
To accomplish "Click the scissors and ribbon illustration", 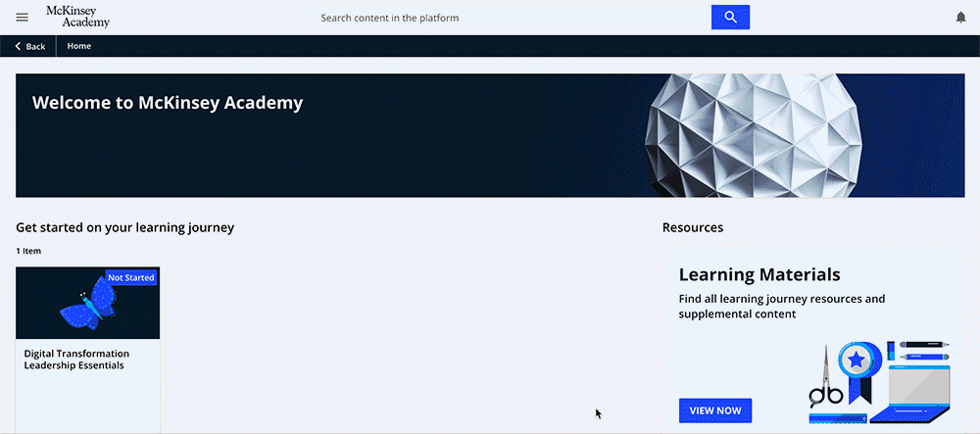I will tap(841, 377).
